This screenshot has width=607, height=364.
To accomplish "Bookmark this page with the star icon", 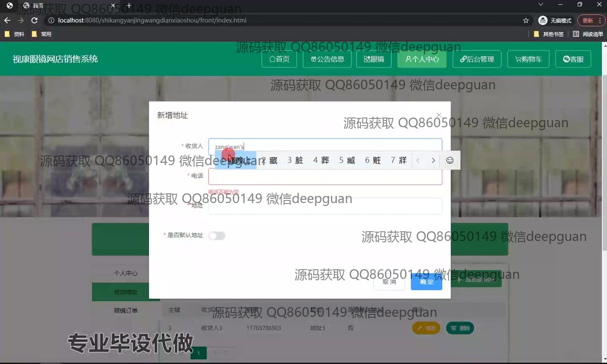I will (526, 20).
